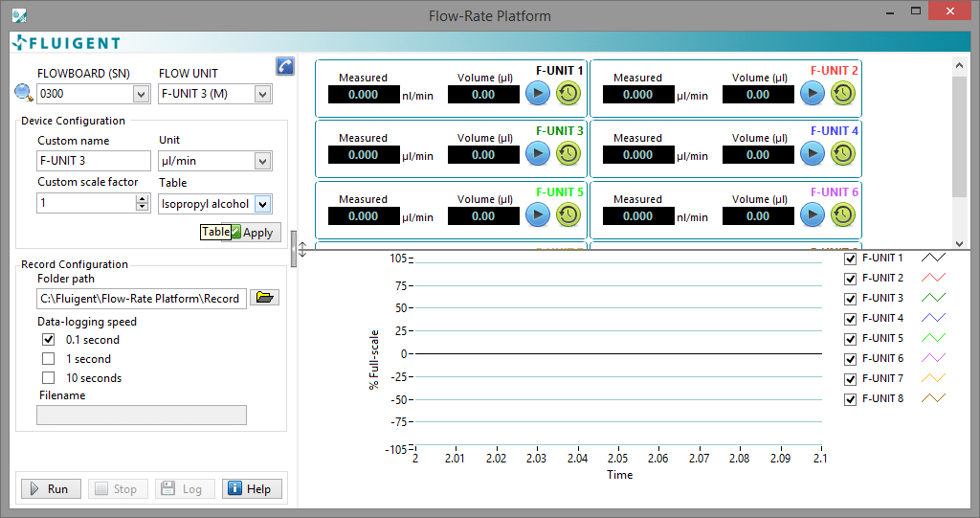This screenshot has height=518, width=980.
Task: Click scroll up arrow of units panel
Action: tap(959, 64)
